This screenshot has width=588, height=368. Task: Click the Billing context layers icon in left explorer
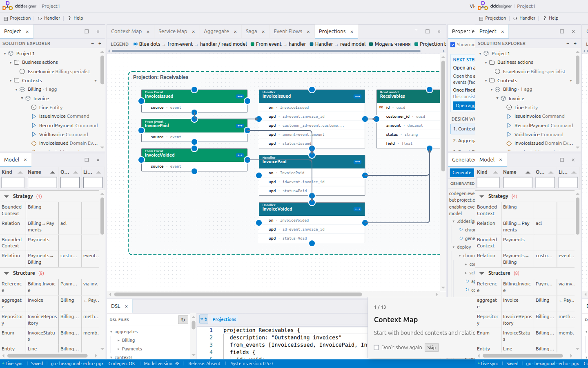(x=22, y=89)
